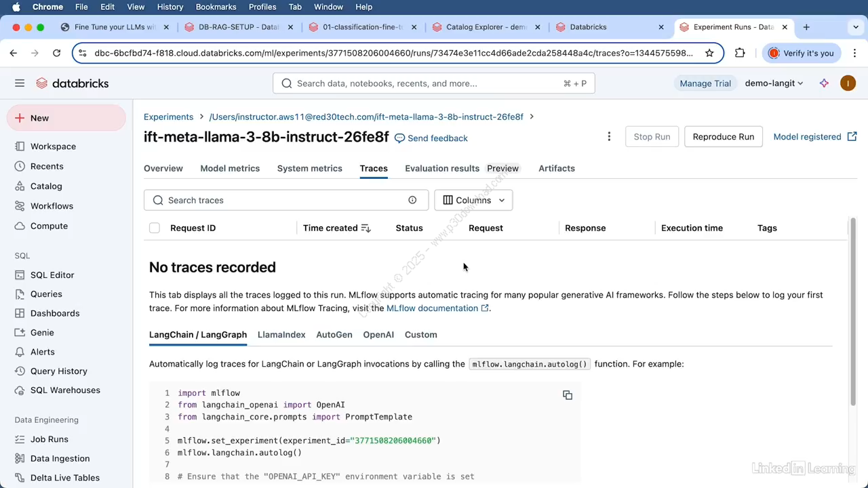Open the Databricks Assistant sparkle icon
Screen dimensions: 868x488
click(824, 83)
